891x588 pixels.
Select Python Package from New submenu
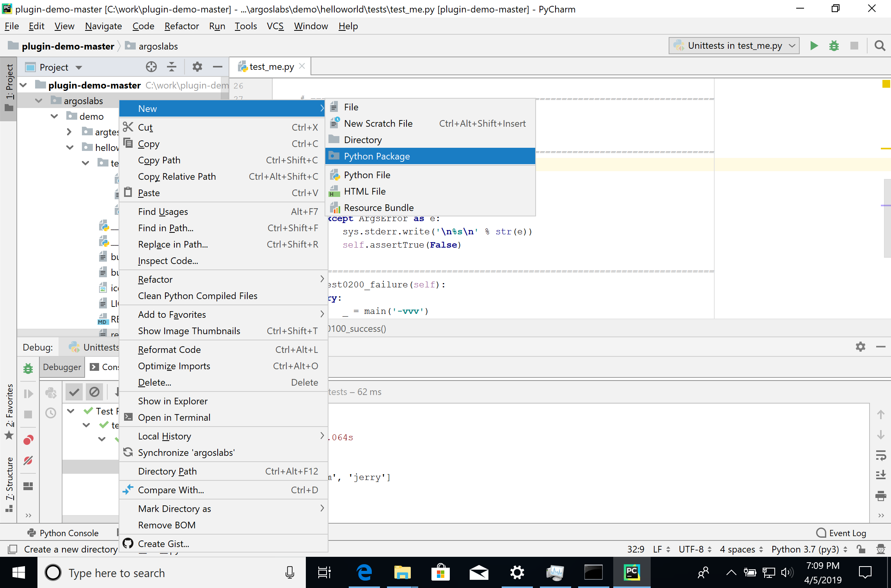[x=430, y=156]
